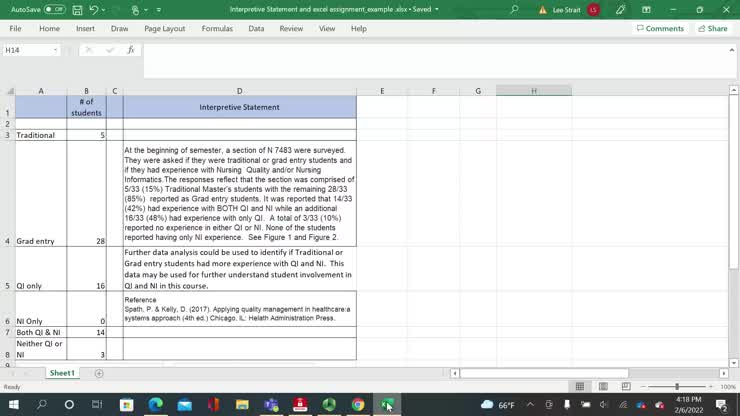Screen dimensions: 740x416
Task: Open the Page Layout ribbon tab
Action: pos(164,29)
